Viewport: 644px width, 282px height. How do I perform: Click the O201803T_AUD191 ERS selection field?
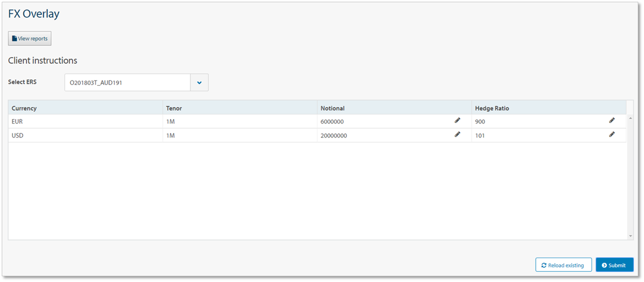pos(127,83)
